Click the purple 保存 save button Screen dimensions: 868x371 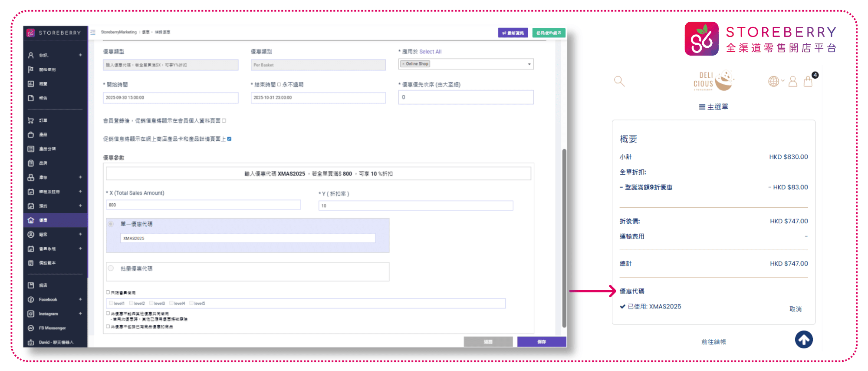pos(541,342)
